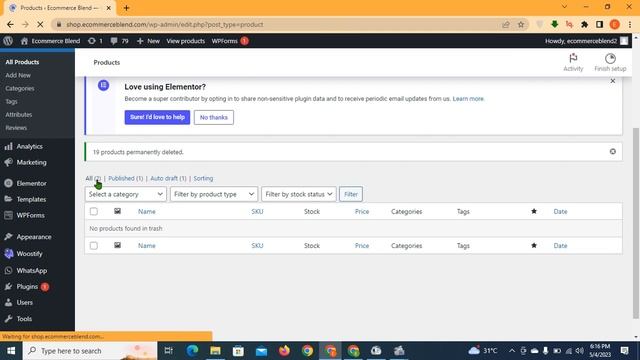Open WPForms in the admin bar
This screenshot has height=360, width=640.
click(x=230, y=41)
